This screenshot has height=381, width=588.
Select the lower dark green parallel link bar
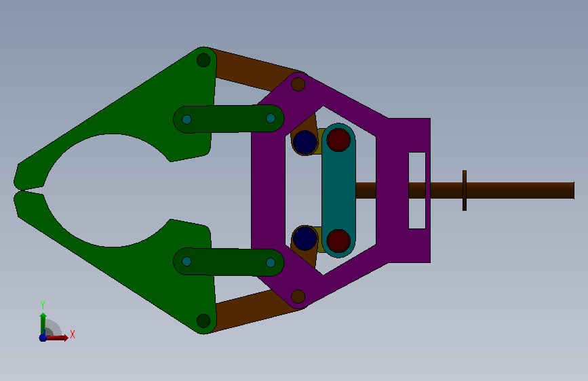point(229,262)
